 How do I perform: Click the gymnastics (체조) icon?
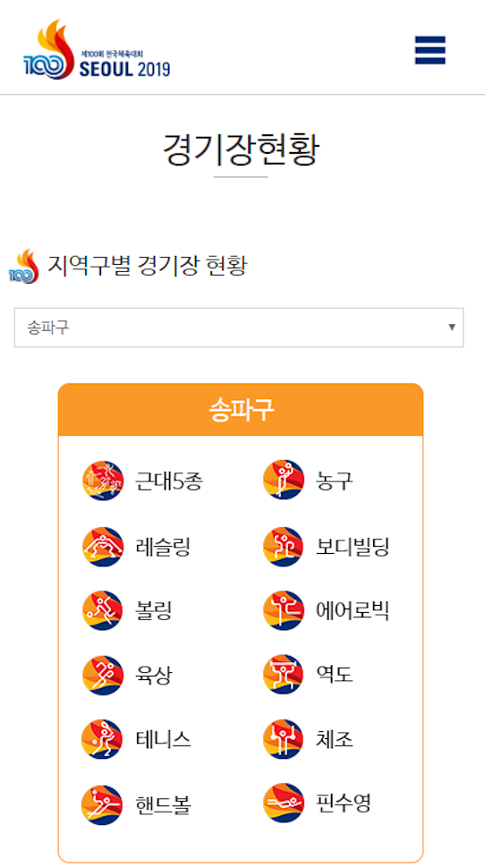[x=284, y=739]
